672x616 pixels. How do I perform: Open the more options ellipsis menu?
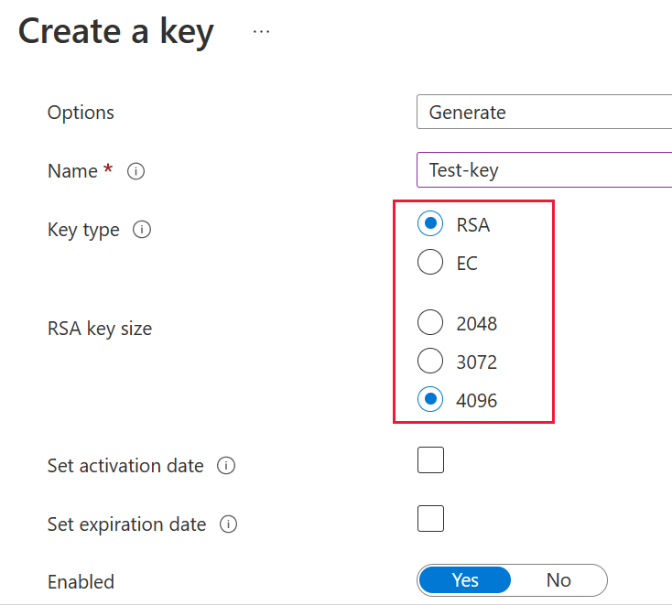tap(262, 31)
